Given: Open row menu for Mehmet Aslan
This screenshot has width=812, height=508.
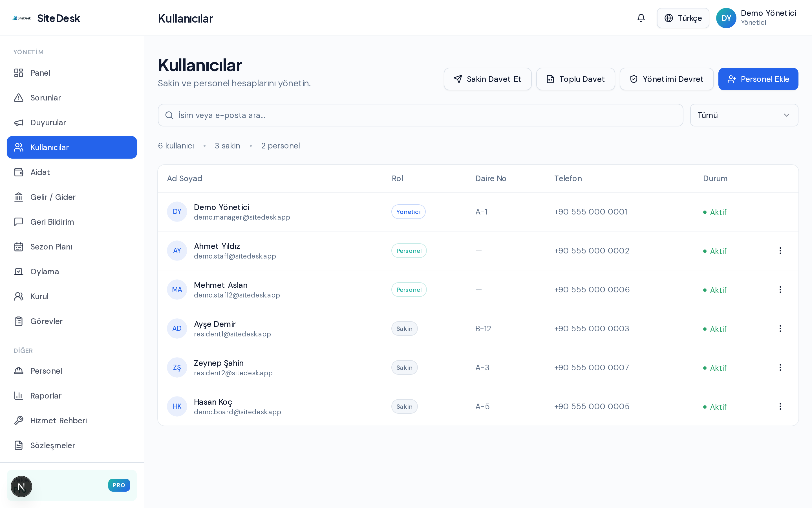Looking at the screenshot, I should 780,290.
